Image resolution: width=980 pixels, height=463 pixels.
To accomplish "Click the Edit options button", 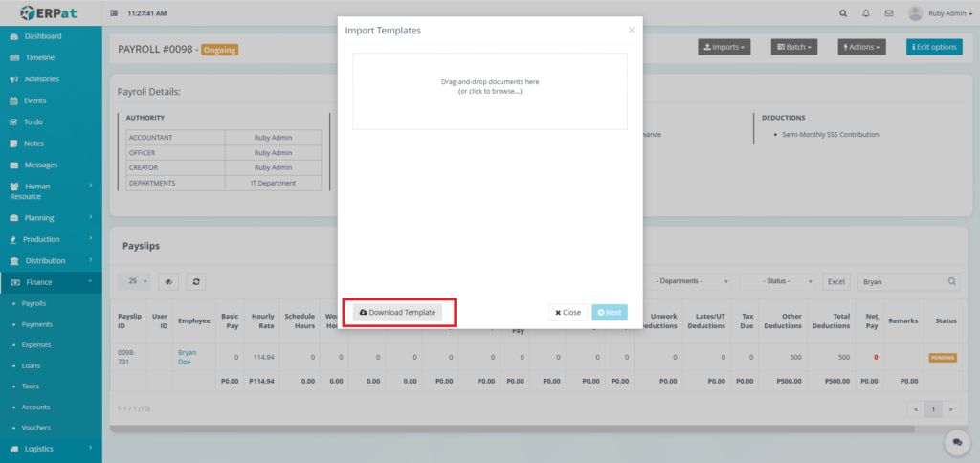I will pos(934,47).
